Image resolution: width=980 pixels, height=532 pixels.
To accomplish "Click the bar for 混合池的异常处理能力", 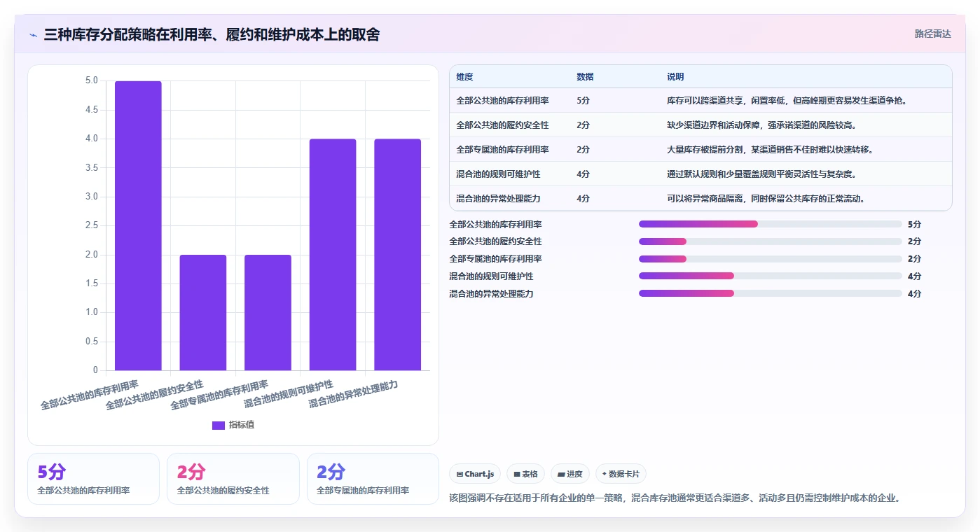I will pos(397,255).
